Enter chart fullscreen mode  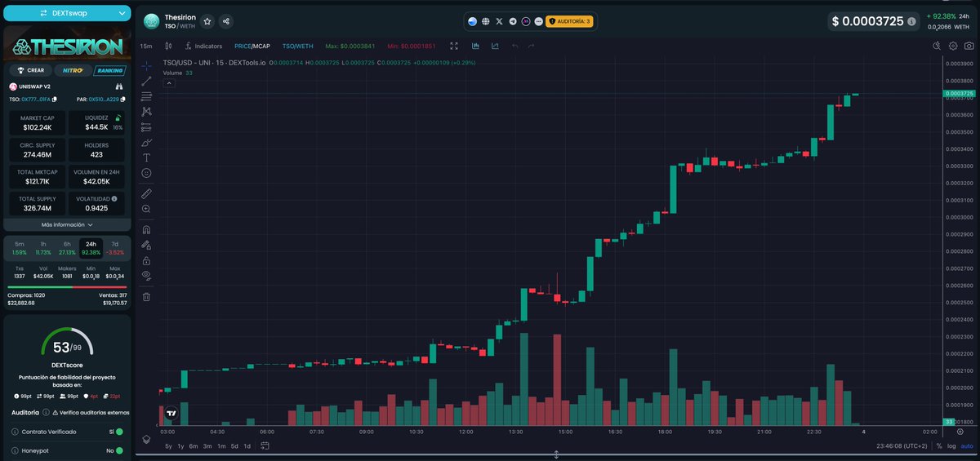[x=454, y=47]
